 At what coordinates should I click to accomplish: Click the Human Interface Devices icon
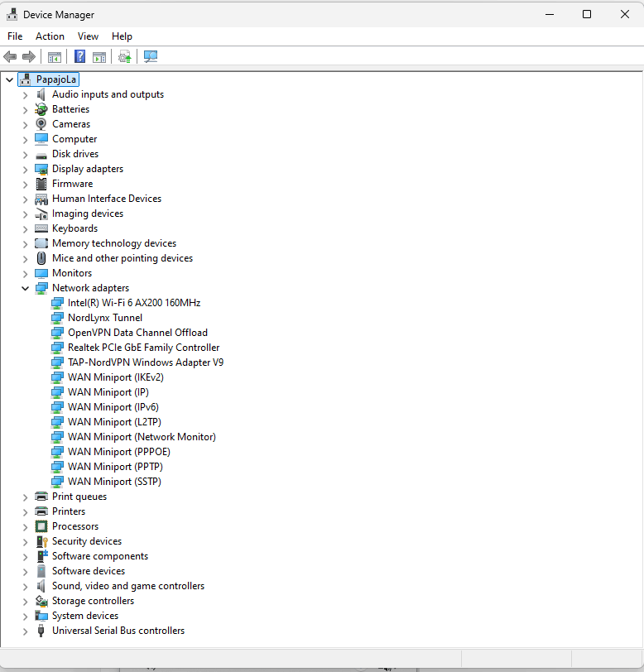pos(41,199)
